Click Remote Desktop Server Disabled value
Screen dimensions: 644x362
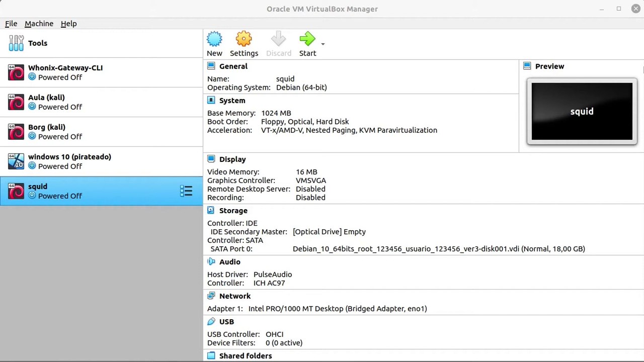point(310,189)
